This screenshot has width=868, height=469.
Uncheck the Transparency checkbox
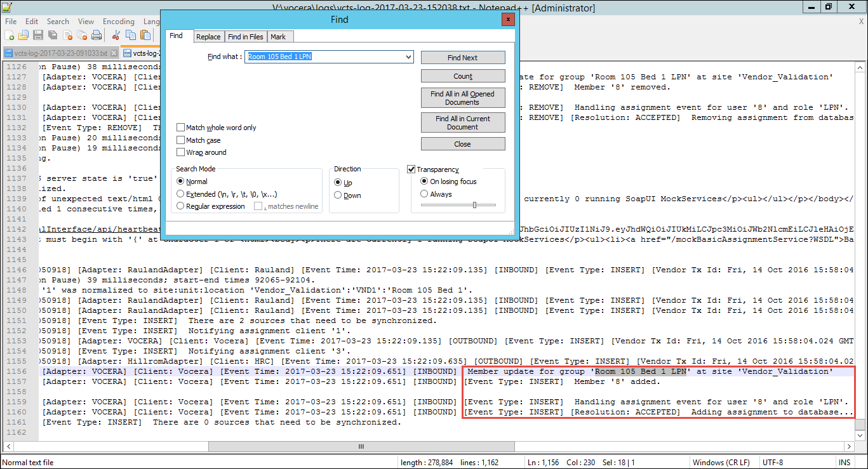coord(411,169)
